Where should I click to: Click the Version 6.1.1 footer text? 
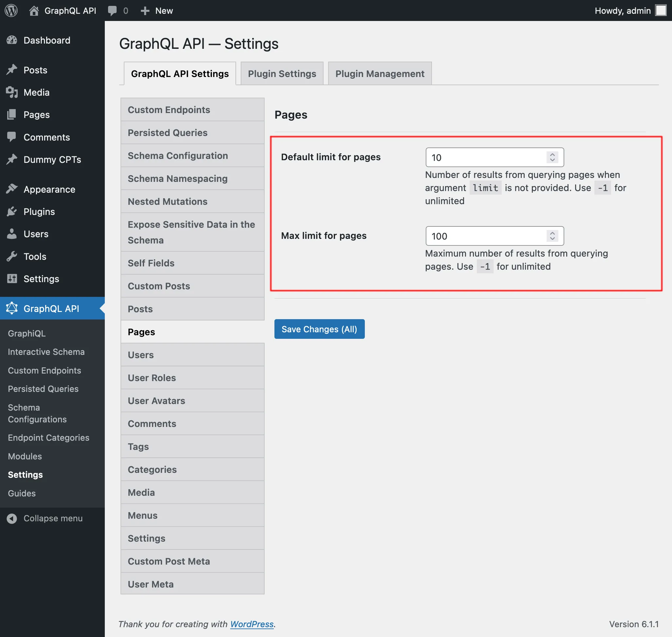point(634,624)
